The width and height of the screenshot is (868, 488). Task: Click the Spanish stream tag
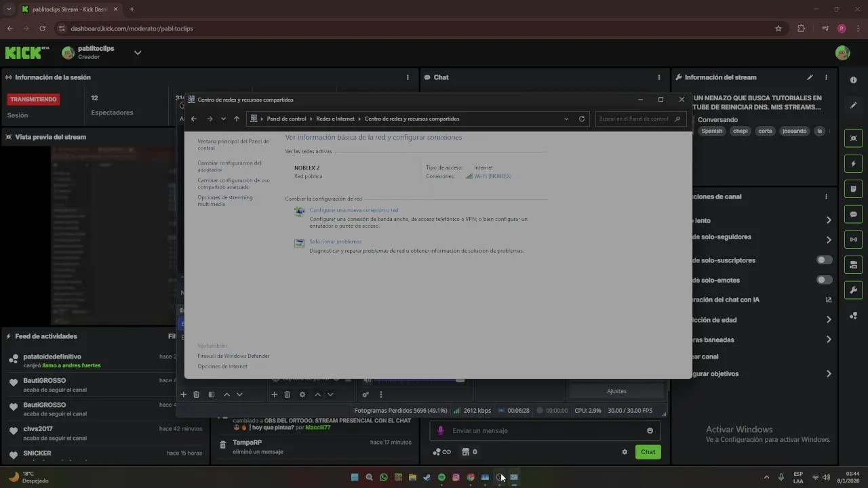[711, 131]
